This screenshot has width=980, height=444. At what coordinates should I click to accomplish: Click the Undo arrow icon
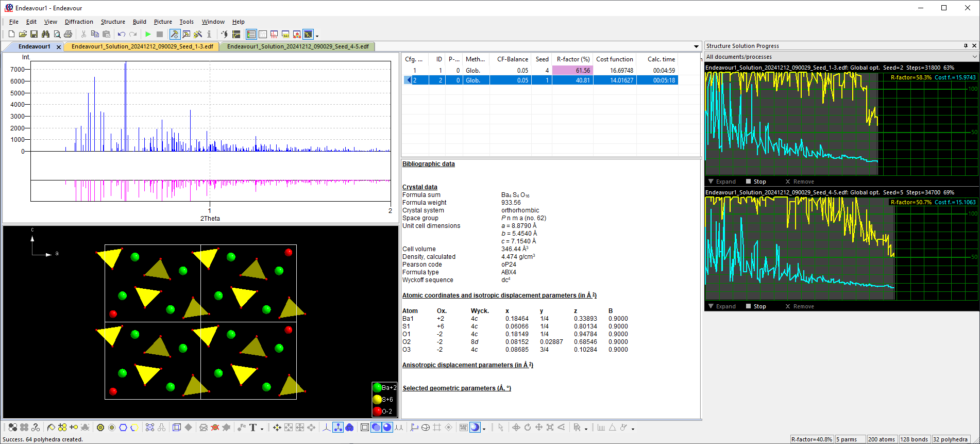coord(121,35)
